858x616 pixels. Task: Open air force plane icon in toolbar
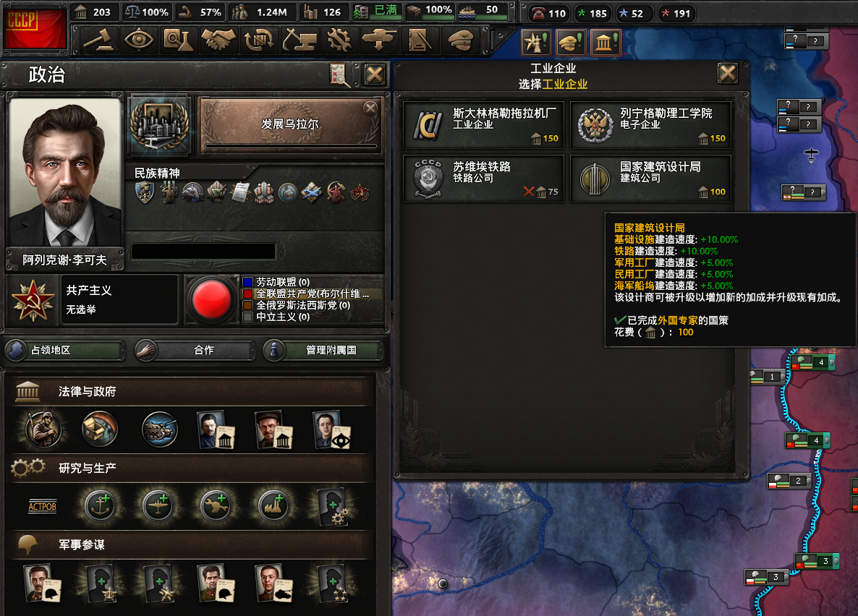pyautogui.click(x=379, y=40)
